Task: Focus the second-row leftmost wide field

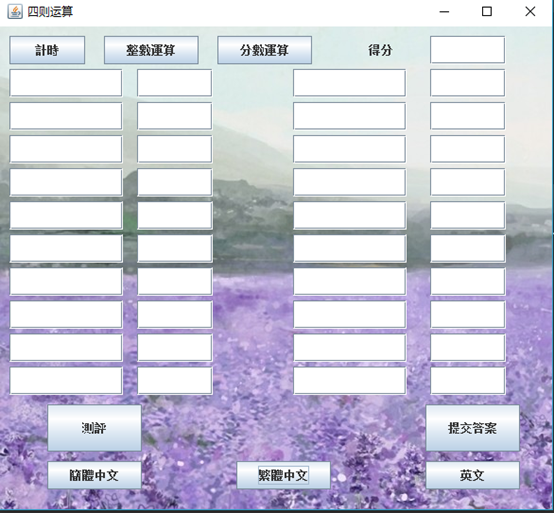Action: click(x=66, y=116)
